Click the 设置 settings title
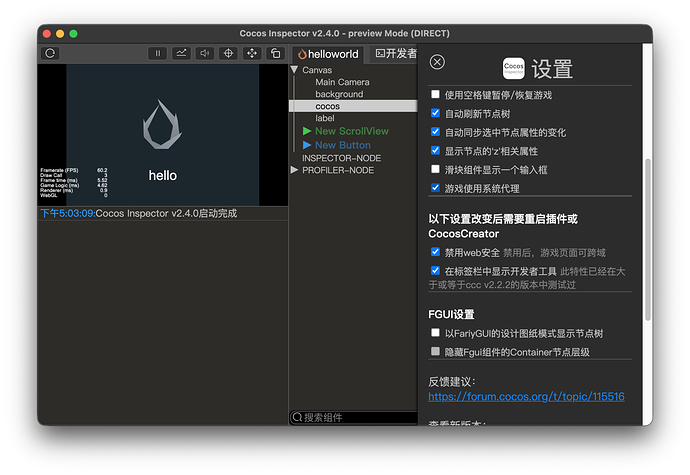The width and height of the screenshot is (690, 475). (552, 69)
